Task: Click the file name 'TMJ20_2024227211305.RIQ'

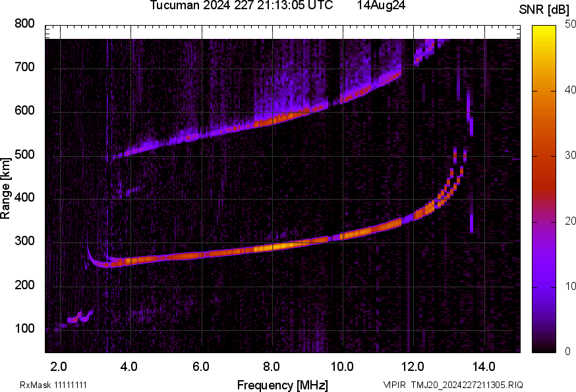Action: tap(467, 385)
